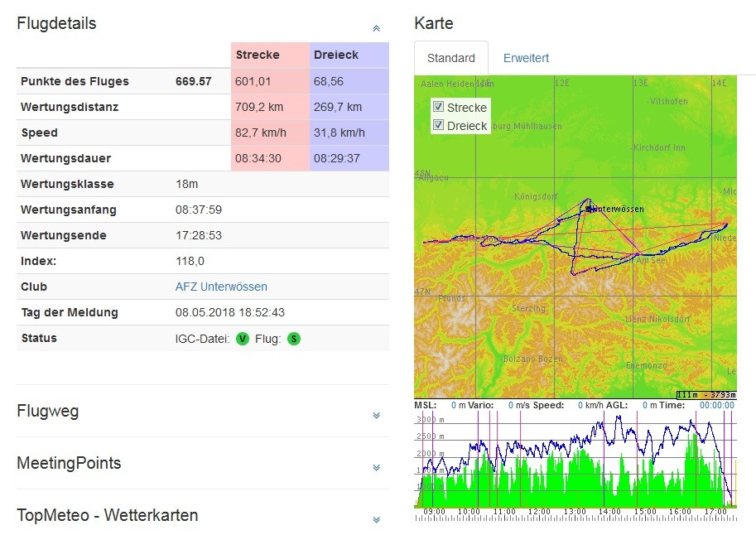Click the Time value 00:00:00 readout
Image resolution: width=756 pixels, height=535 pixels.
pos(717,405)
